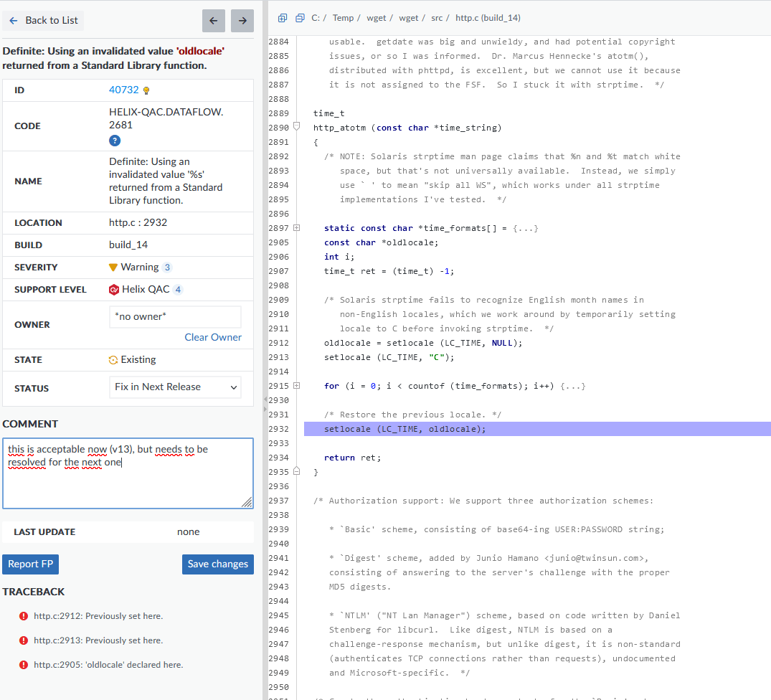771x700 pixels.
Task: Click panel splitter collapse arrows
Action: tap(265, 404)
